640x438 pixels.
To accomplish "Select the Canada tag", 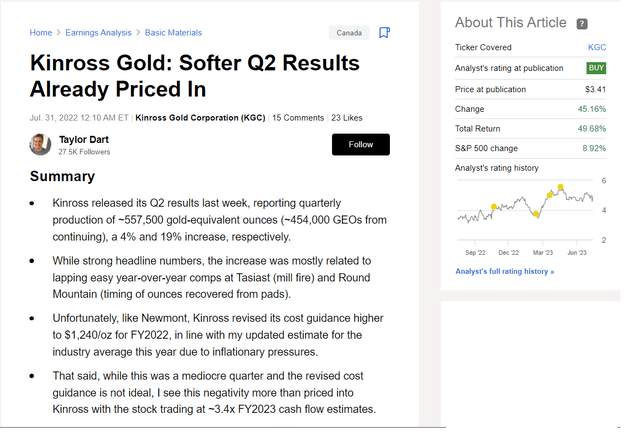I will [x=349, y=32].
